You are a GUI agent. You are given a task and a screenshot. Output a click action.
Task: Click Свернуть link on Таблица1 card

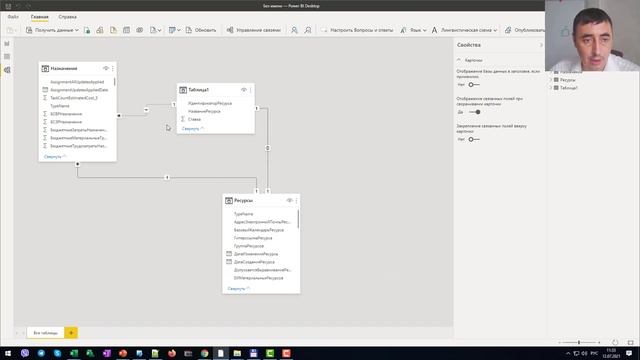point(193,129)
